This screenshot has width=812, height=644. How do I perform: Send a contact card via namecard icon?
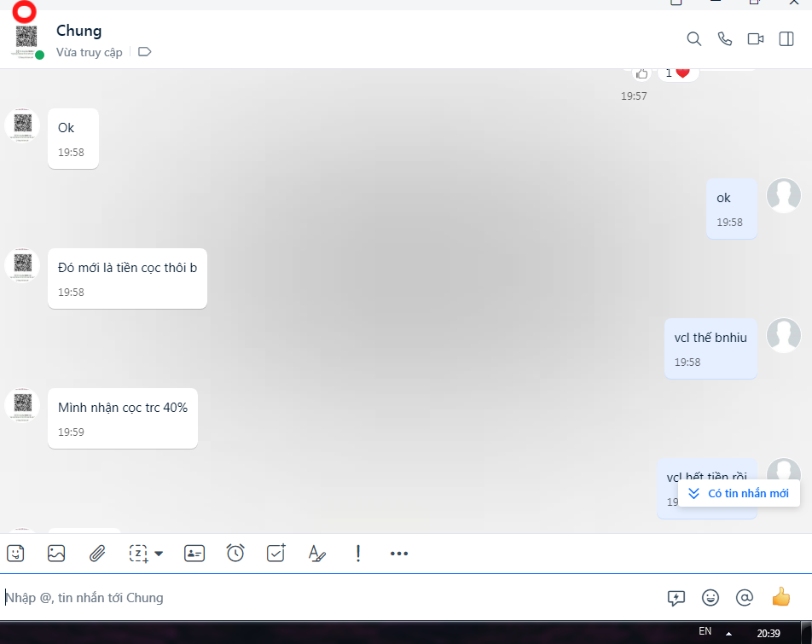194,554
